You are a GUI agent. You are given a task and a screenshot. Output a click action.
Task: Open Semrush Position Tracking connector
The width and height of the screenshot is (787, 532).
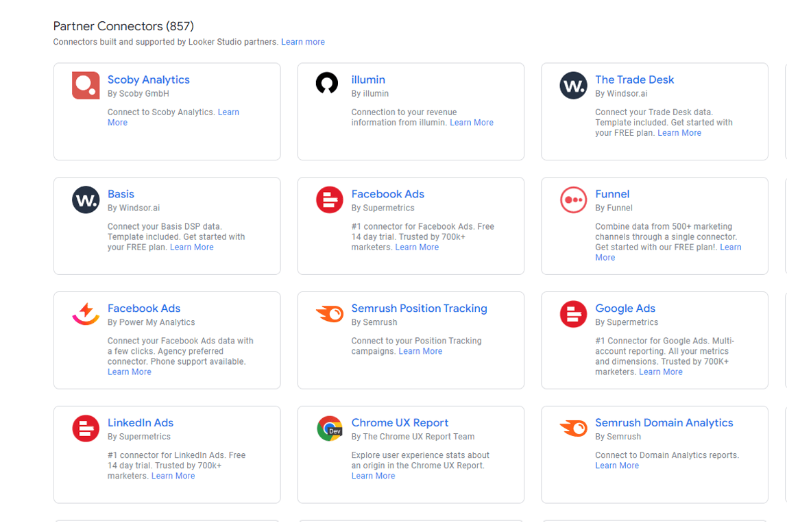[x=419, y=309]
